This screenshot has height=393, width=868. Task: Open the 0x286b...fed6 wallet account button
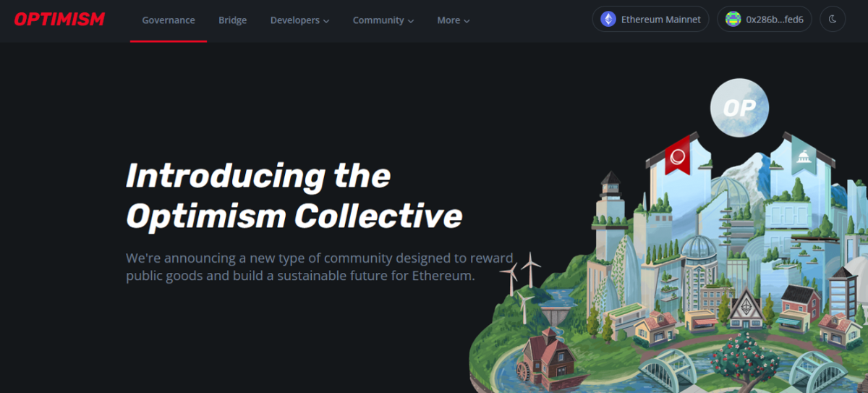(765, 20)
